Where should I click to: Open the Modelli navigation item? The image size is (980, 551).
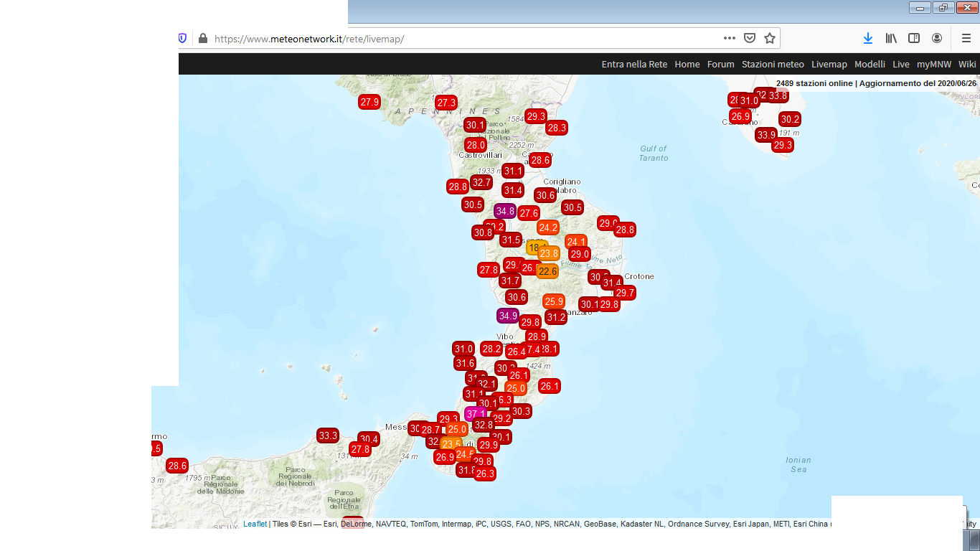pos(870,64)
